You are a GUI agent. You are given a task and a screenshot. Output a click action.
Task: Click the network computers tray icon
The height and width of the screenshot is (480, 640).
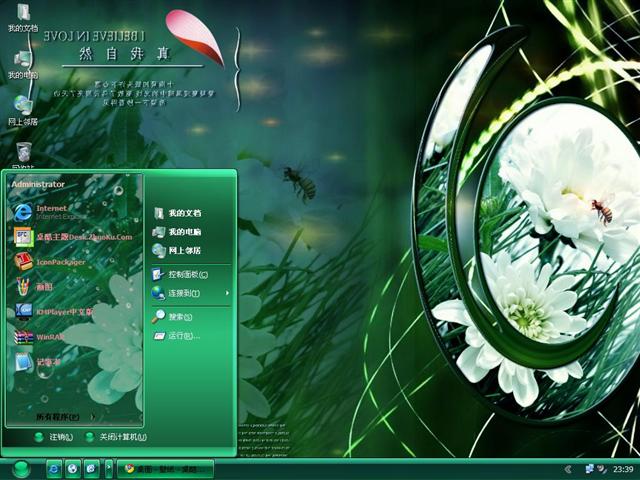click(589, 469)
